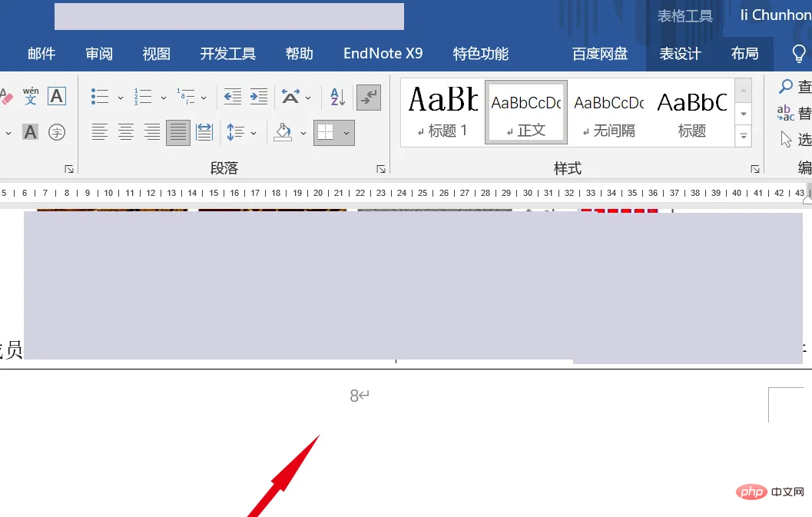Screen dimensions: 812x517
Task: Click the decrease indent icon
Action: [x=232, y=97]
